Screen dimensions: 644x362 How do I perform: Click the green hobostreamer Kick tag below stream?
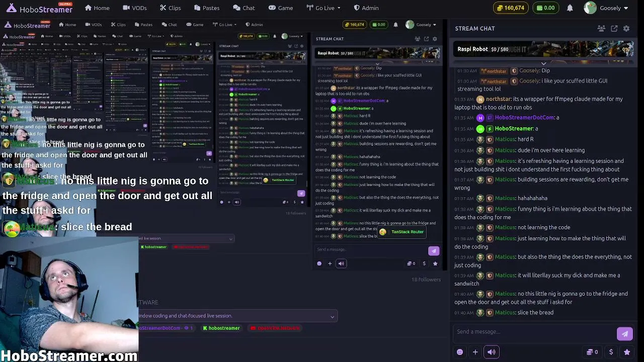[221, 328]
